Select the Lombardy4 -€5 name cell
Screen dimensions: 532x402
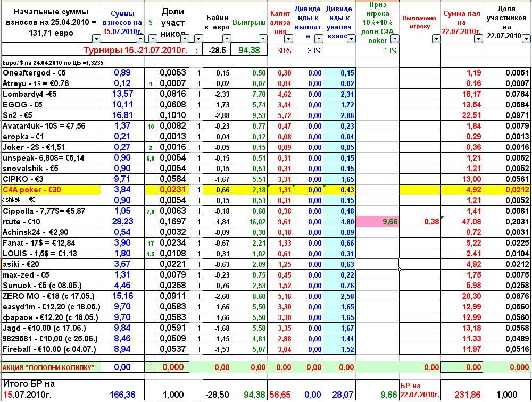tap(51, 94)
